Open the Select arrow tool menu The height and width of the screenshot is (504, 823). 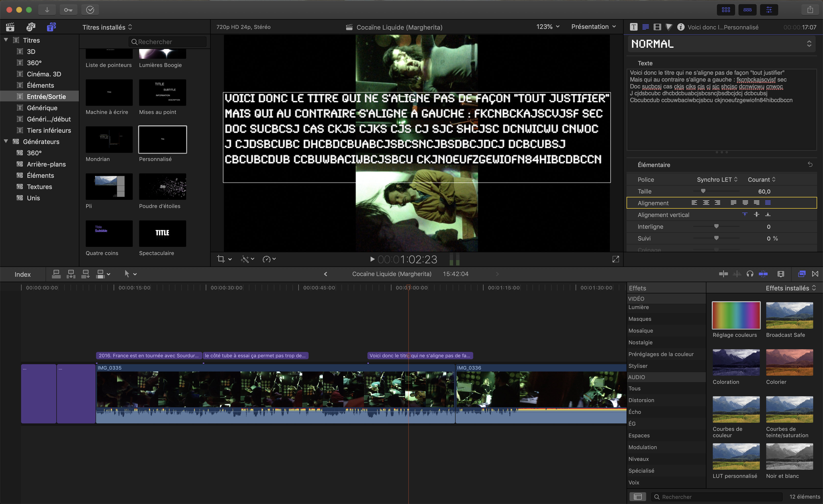[x=130, y=274]
